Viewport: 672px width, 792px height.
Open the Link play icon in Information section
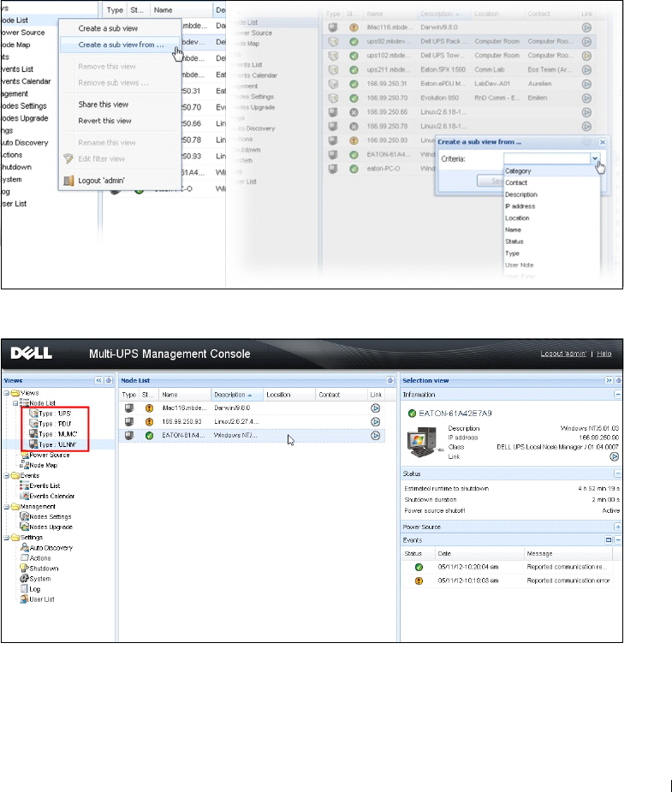point(614,456)
